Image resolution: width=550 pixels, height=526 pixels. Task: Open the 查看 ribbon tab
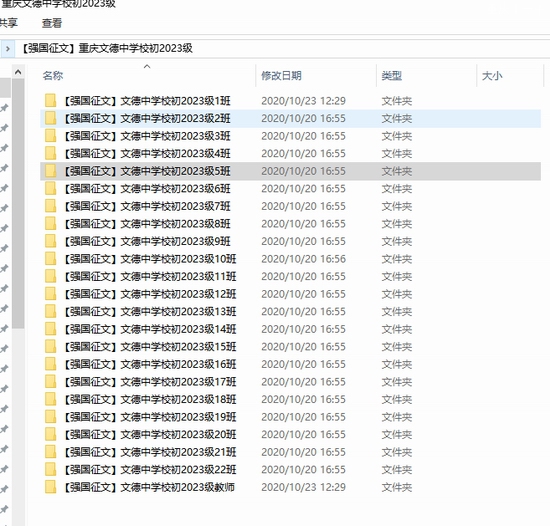click(52, 23)
